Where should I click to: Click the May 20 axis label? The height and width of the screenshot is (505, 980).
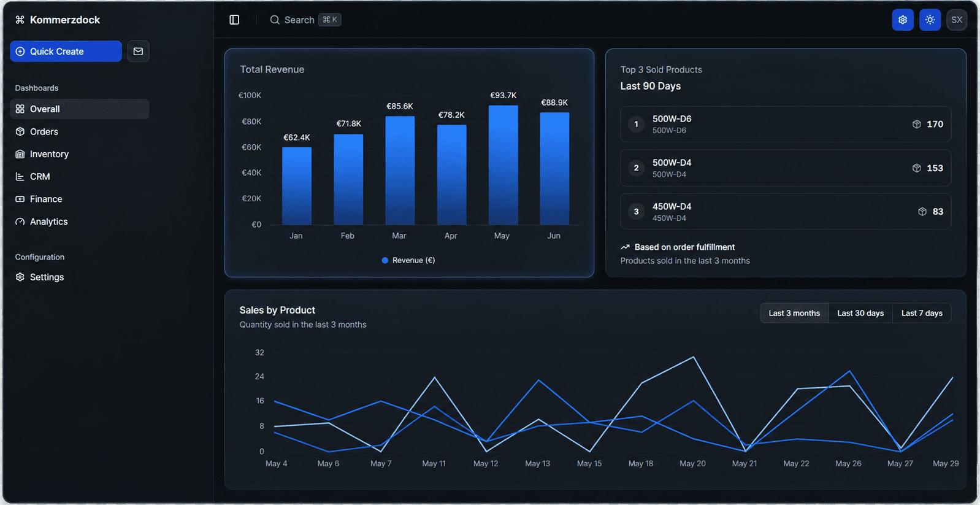[693, 463]
